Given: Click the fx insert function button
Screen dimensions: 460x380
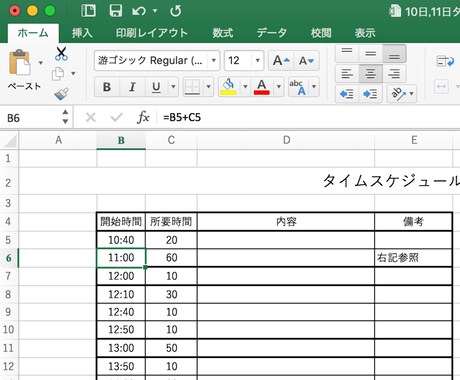Looking at the screenshot, I should pyautogui.click(x=143, y=117).
